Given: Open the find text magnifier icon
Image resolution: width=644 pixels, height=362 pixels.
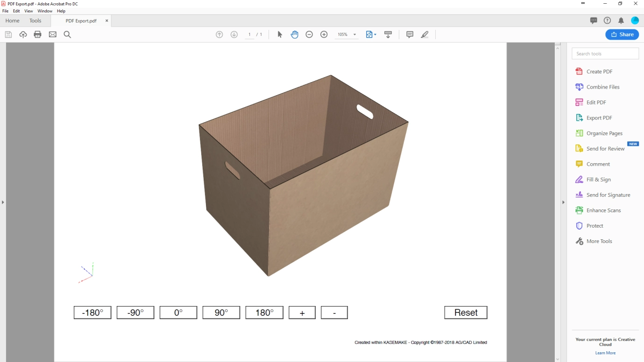Looking at the screenshot, I should (67, 35).
